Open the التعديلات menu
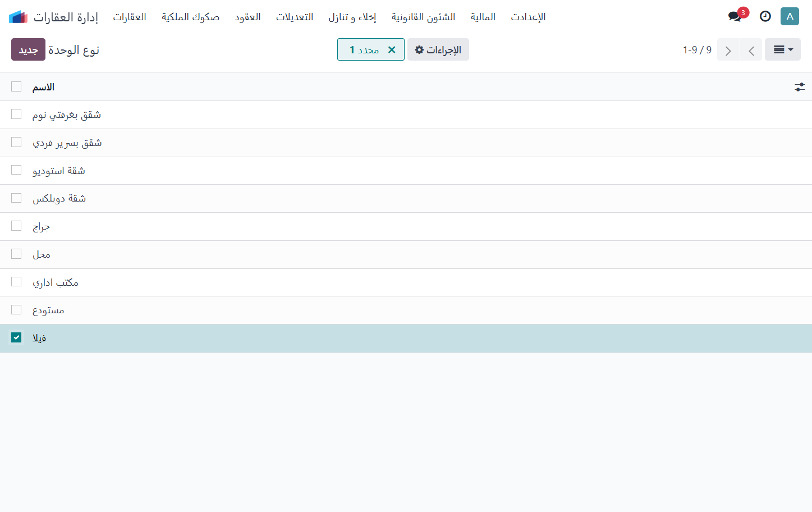The image size is (812, 512). pyautogui.click(x=295, y=17)
